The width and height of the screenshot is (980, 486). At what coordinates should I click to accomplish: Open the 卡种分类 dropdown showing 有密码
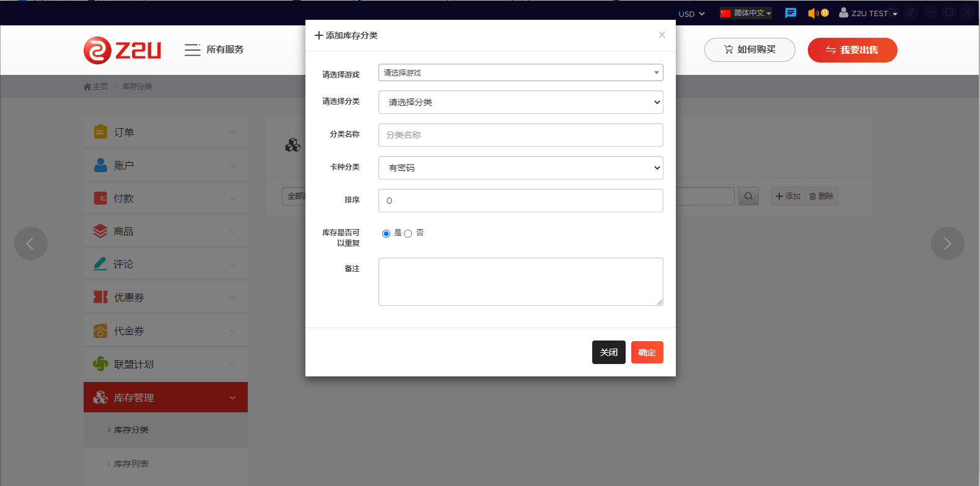coord(520,168)
